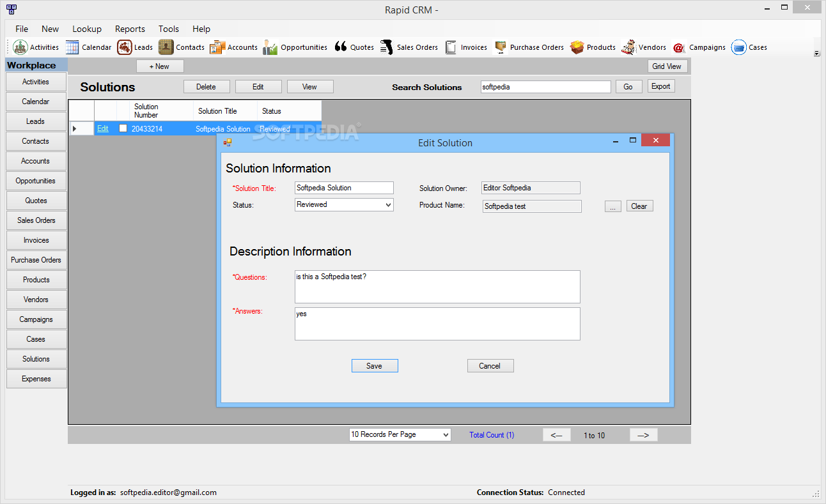Select Opportunities in the Workplace sidebar
Image resolution: width=826 pixels, height=504 pixels.
point(36,181)
